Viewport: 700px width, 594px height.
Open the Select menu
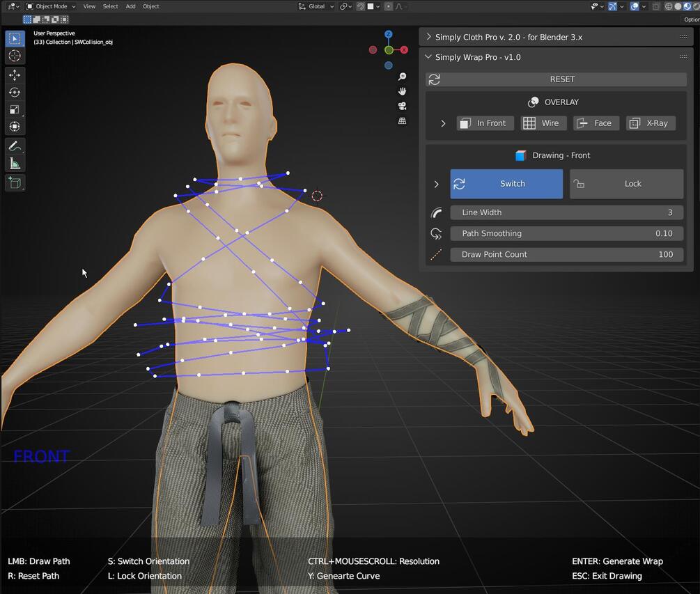pyautogui.click(x=110, y=6)
